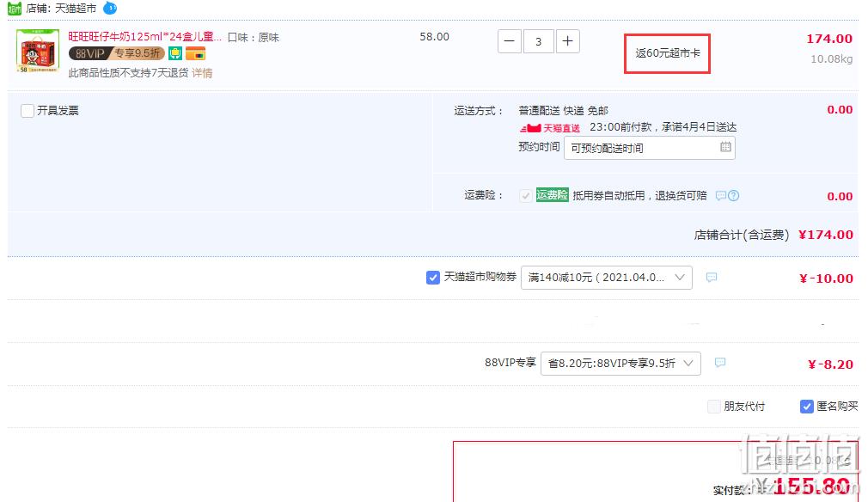Uncheck the 匿名购买 checkbox
This screenshot has height=502, width=868.
[x=807, y=407]
